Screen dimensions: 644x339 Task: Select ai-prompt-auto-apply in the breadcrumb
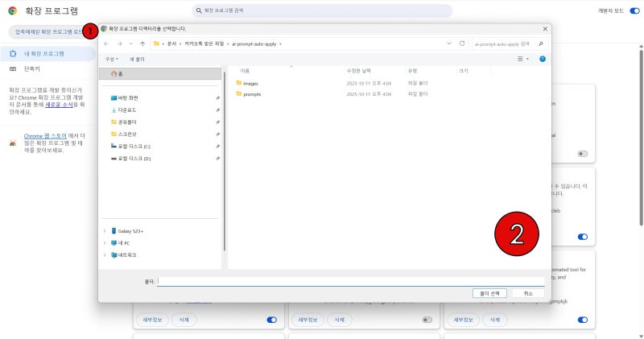tap(254, 44)
